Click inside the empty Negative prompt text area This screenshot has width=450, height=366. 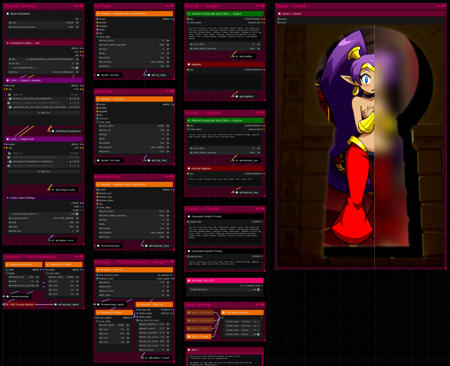pos(225,81)
